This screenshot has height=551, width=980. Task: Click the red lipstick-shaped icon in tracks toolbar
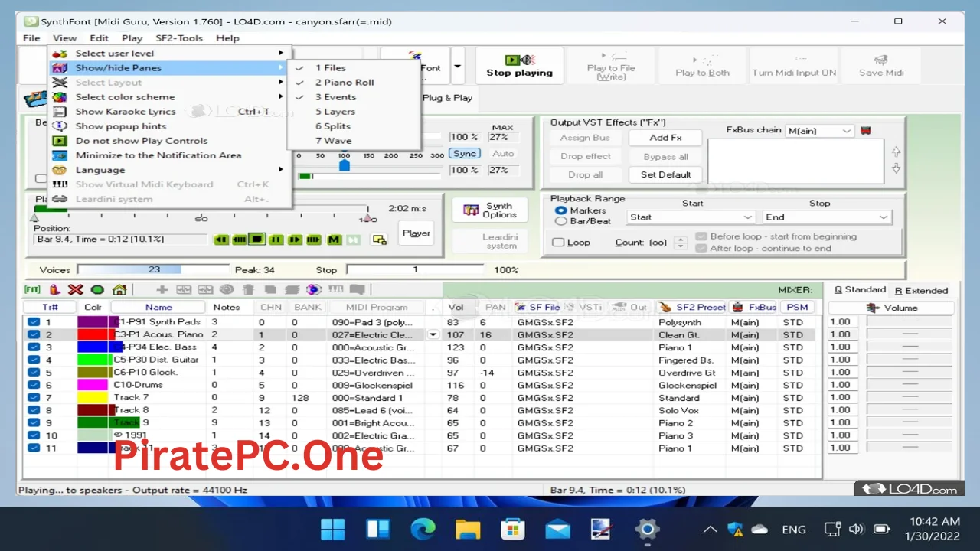[54, 290]
